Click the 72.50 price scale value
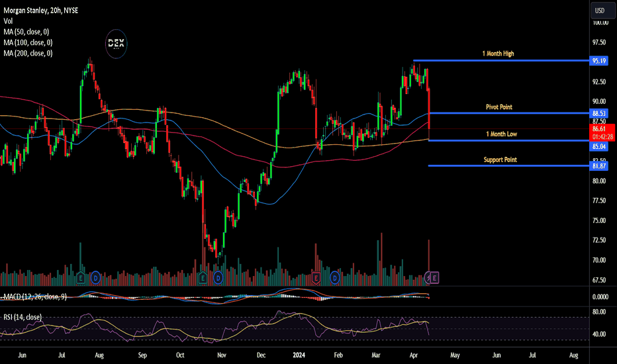Viewport: 617px width, 364px height. coord(599,240)
